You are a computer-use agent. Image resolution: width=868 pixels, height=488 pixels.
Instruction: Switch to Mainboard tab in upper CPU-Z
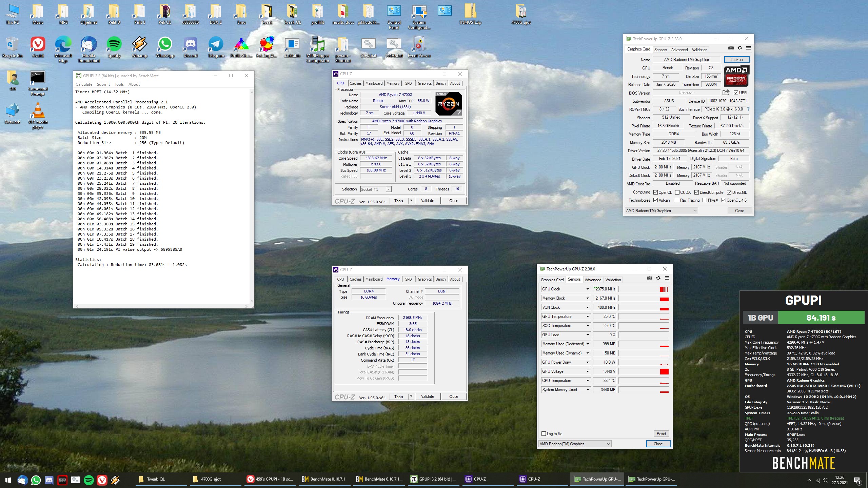[x=374, y=83]
